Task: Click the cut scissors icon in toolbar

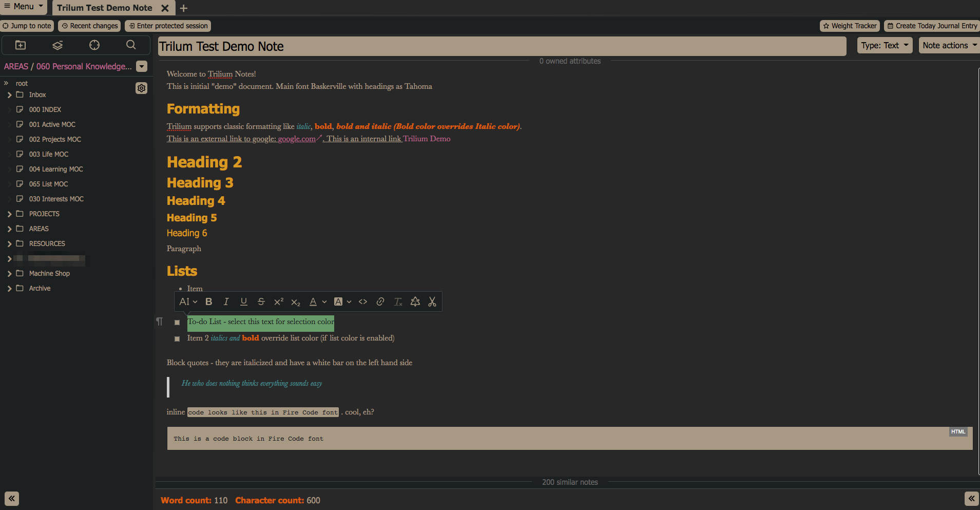Action: point(432,302)
